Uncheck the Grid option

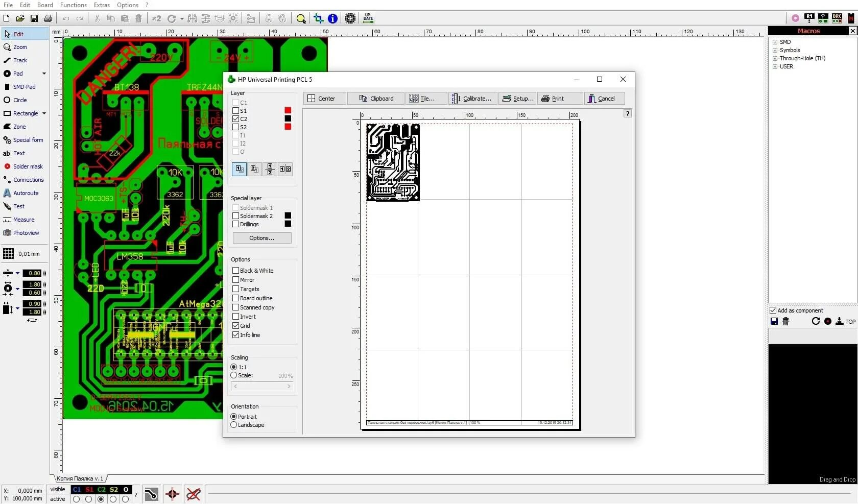[x=235, y=326]
